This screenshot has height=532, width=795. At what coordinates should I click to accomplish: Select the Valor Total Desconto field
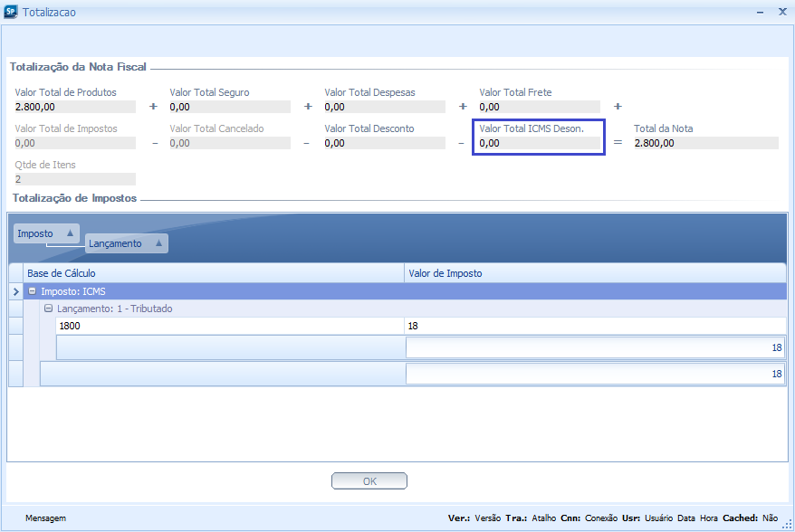click(x=384, y=143)
